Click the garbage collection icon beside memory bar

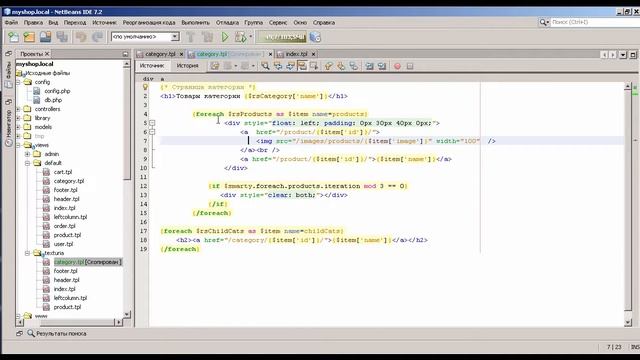(x=315, y=37)
